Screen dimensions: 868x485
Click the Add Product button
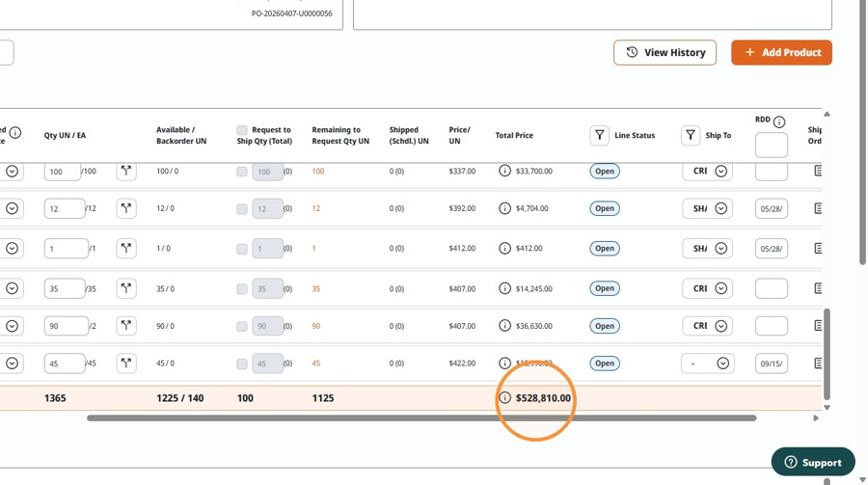[x=781, y=53]
